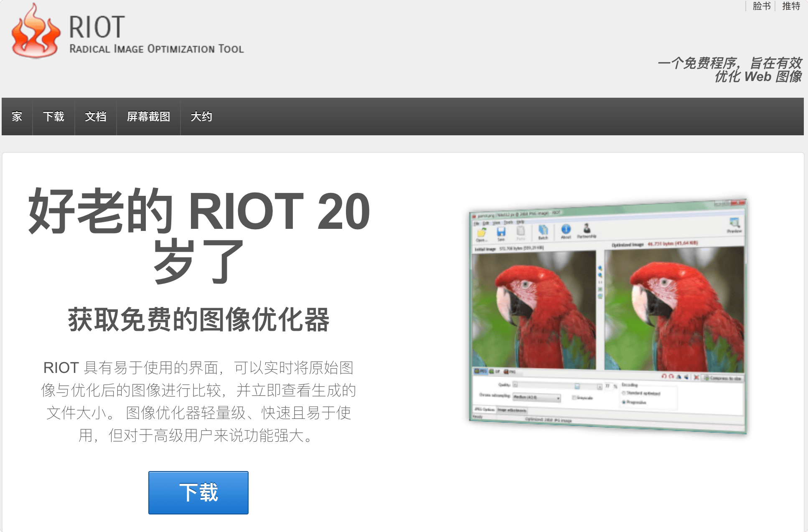Open the 家 (Home) menu item
808x532 pixels.
click(17, 117)
